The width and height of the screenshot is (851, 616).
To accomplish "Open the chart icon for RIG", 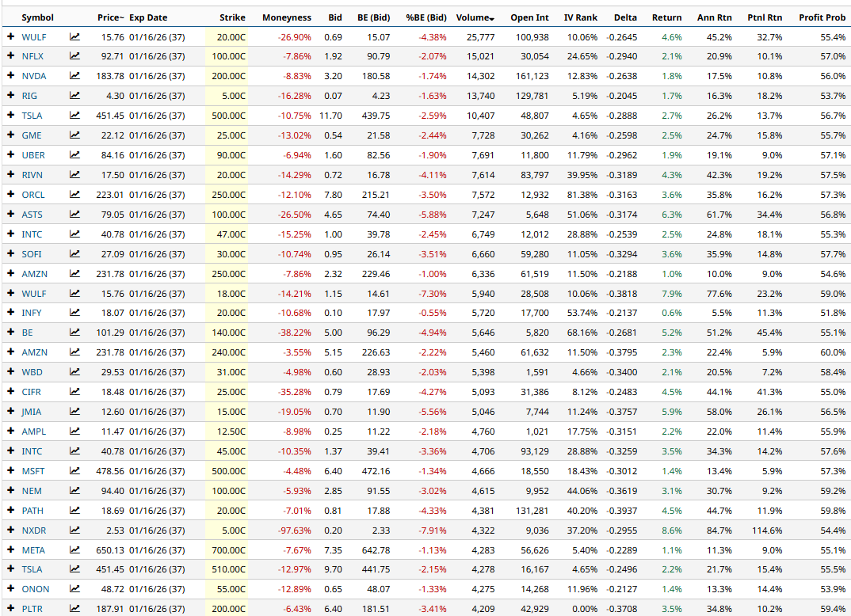I will point(74,96).
